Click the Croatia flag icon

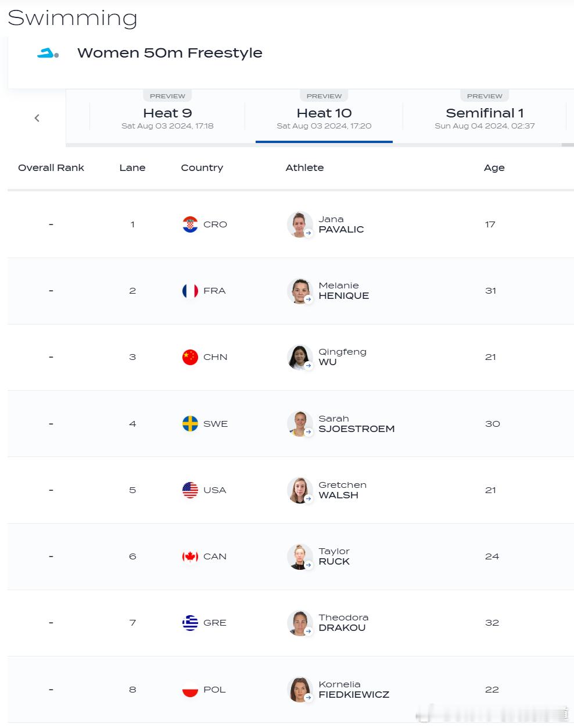190,224
